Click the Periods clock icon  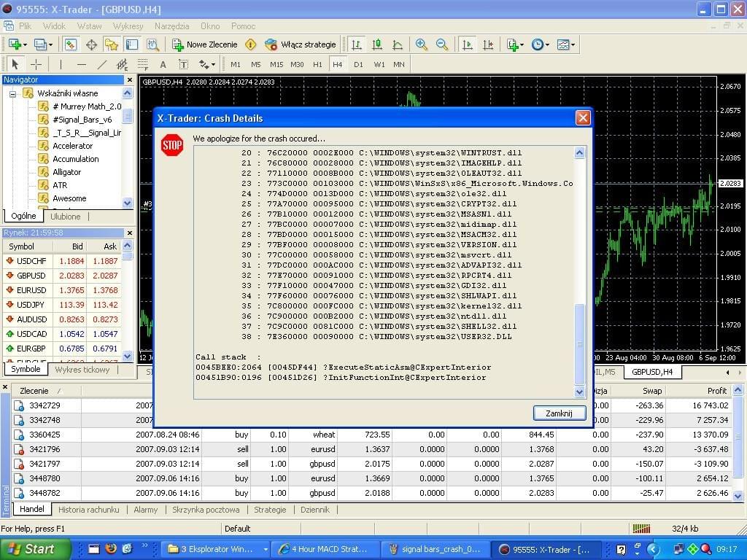(537, 44)
